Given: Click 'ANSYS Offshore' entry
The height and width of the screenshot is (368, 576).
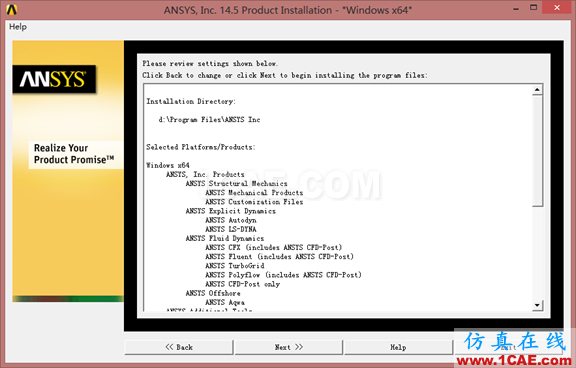Looking at the screenshot, I should pos(213,293).
